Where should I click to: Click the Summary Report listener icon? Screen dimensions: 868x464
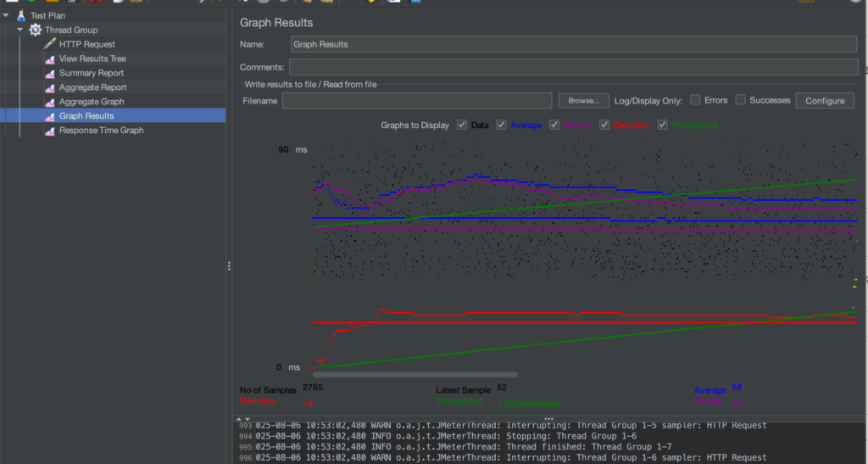tap(50, 73)
